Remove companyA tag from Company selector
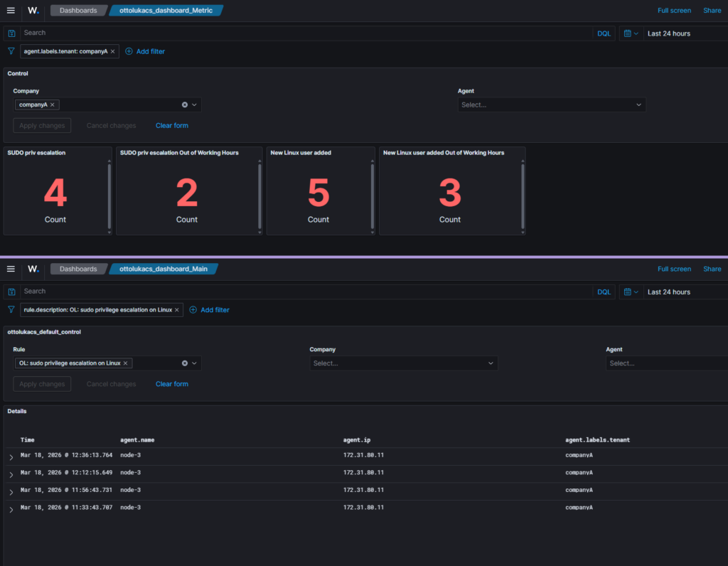The height and width of the screenshot is (566, 728). [53, 105]
